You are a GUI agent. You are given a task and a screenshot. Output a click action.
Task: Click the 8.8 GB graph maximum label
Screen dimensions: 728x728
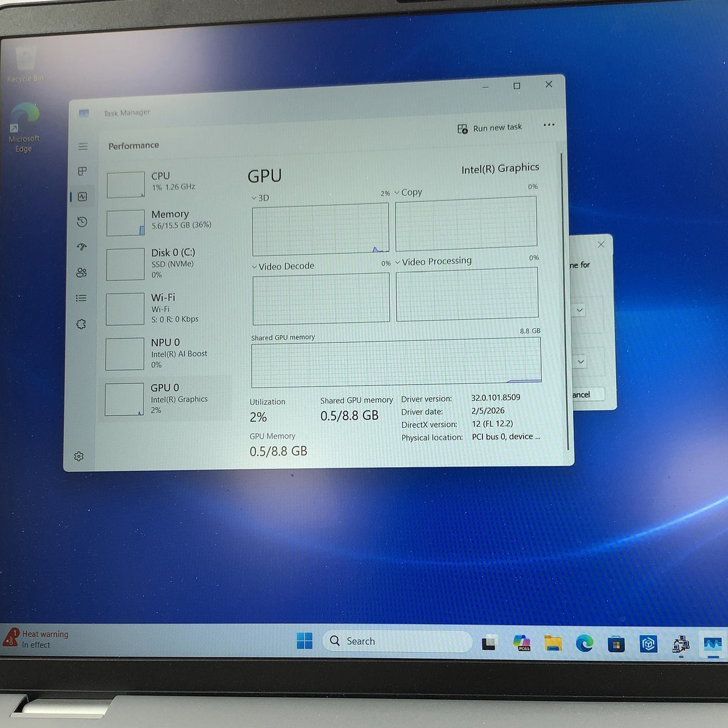click(x=530, y=331)
